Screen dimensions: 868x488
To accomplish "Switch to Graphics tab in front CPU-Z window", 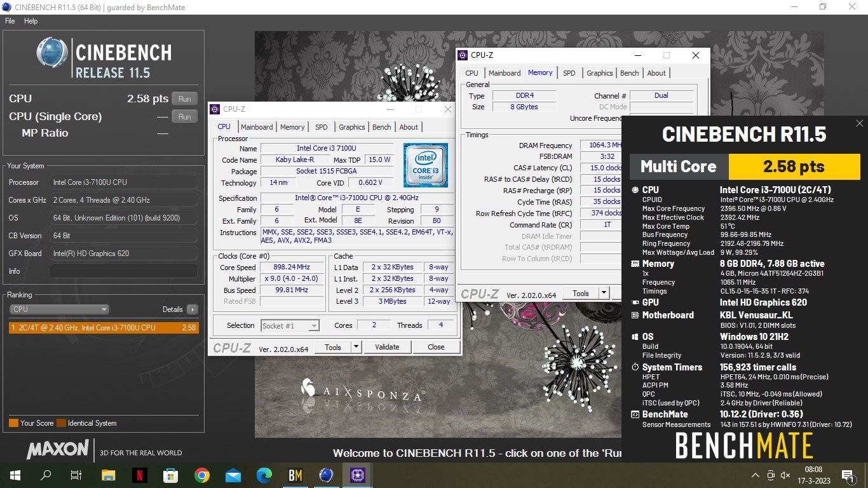I will pyautogui.click(x=351, y=127).
